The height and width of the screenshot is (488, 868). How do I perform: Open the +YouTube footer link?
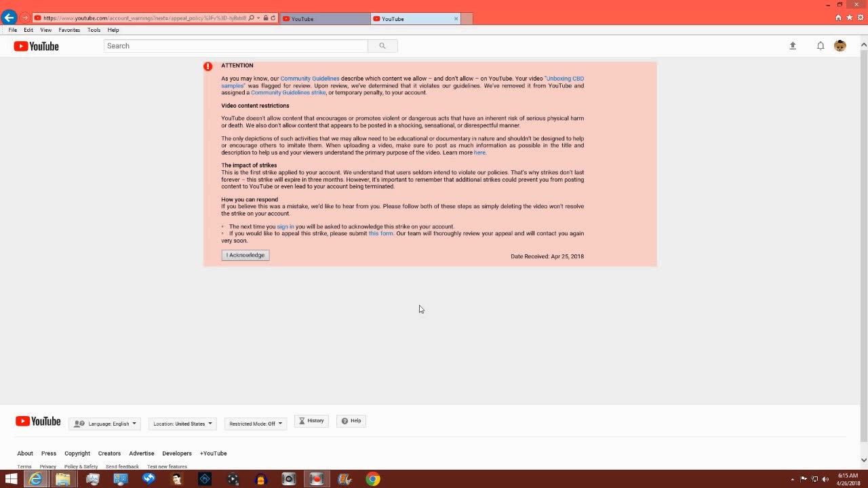coord(214,453)
